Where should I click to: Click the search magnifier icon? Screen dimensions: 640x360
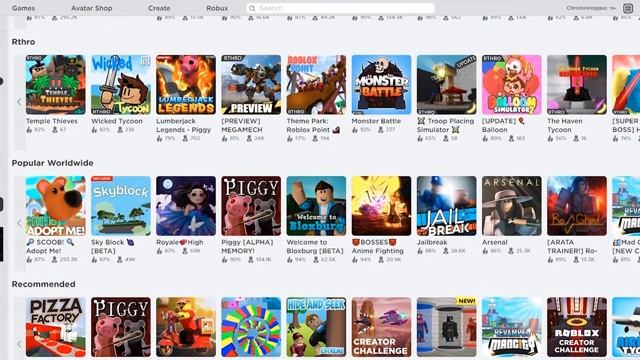point(252,8)
